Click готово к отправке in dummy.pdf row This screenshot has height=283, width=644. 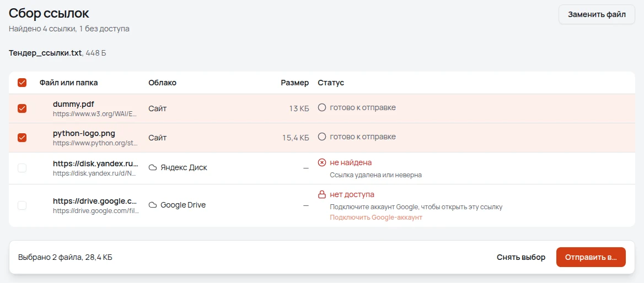click(x=363, y=107)
